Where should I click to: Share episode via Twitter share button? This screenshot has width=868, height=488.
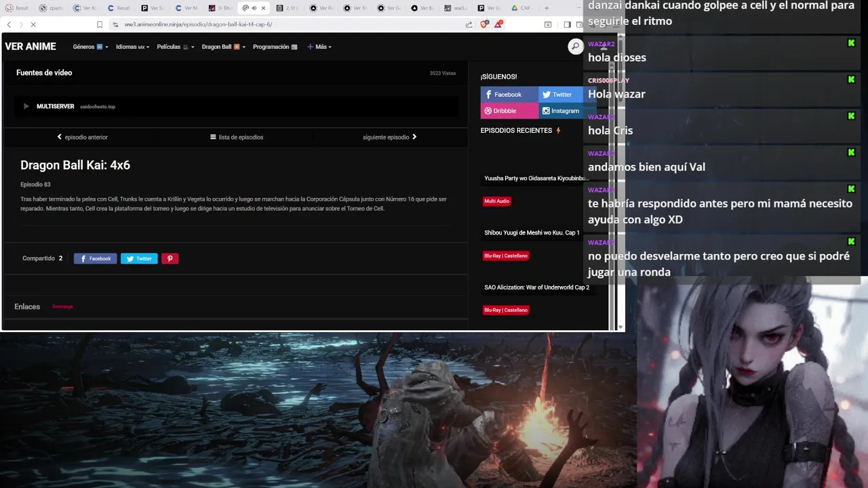pos(139,258)
